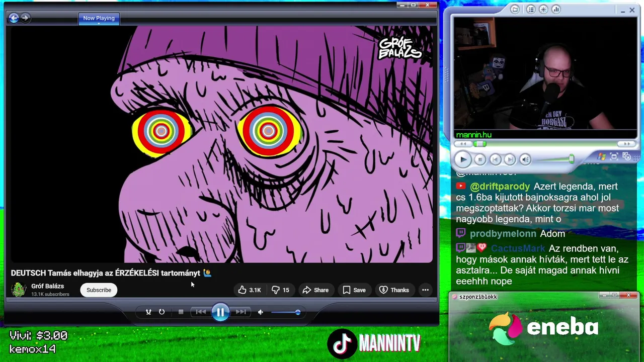Stop playback in the main media player

pyautogui.click(x=181, y=312)
